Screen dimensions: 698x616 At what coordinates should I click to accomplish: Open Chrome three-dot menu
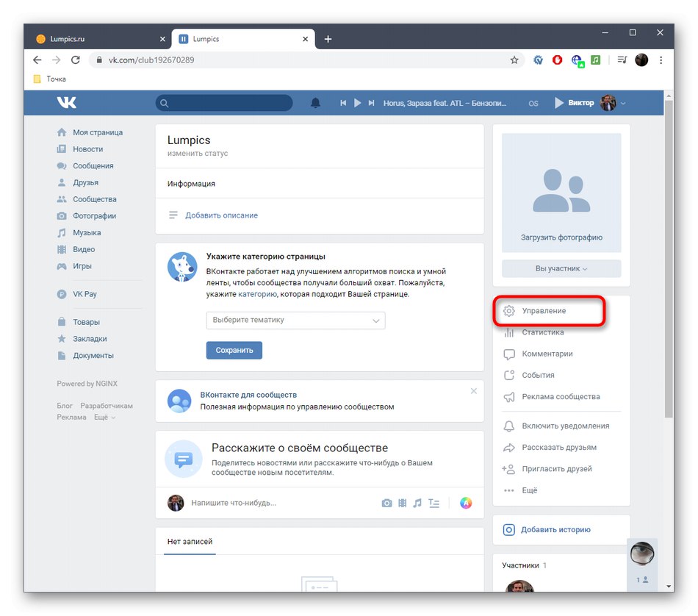click(x=661, y=60)
